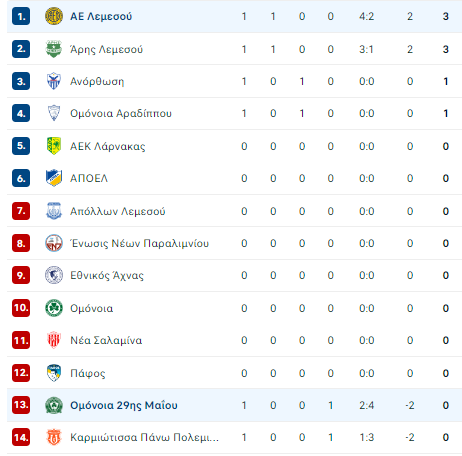
Task: Open the Εθνικός Άχνας team page
Action: [x=107, y=275]
